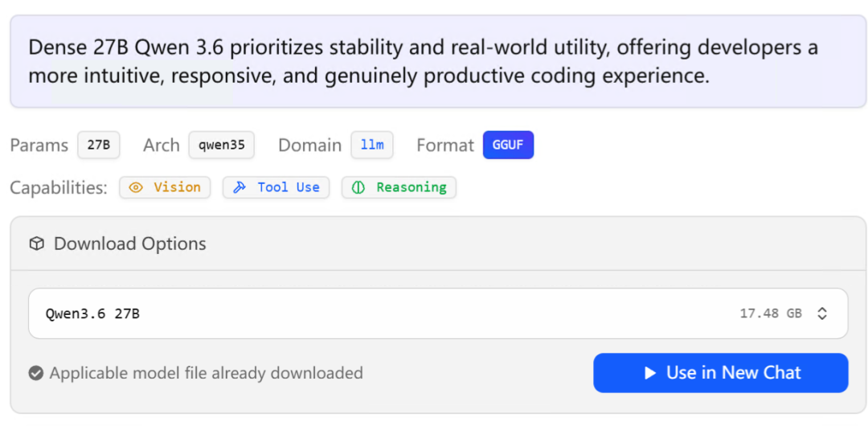Viewport: 868px width, 426px height.
Task: Click the qwen35 architecture tag
Action: pyautogui.click(x=222, y=145)
